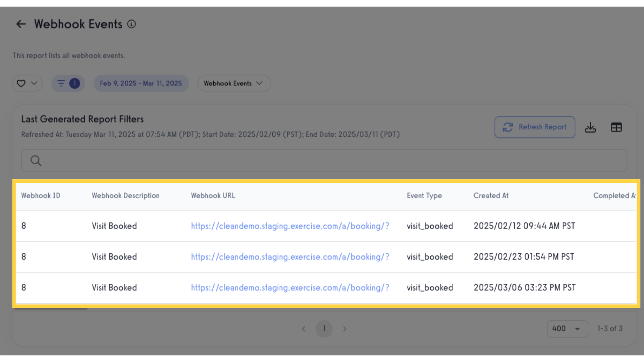Expand the favorites chevron dropdown

pyautogui.click(x=34, y=83)
